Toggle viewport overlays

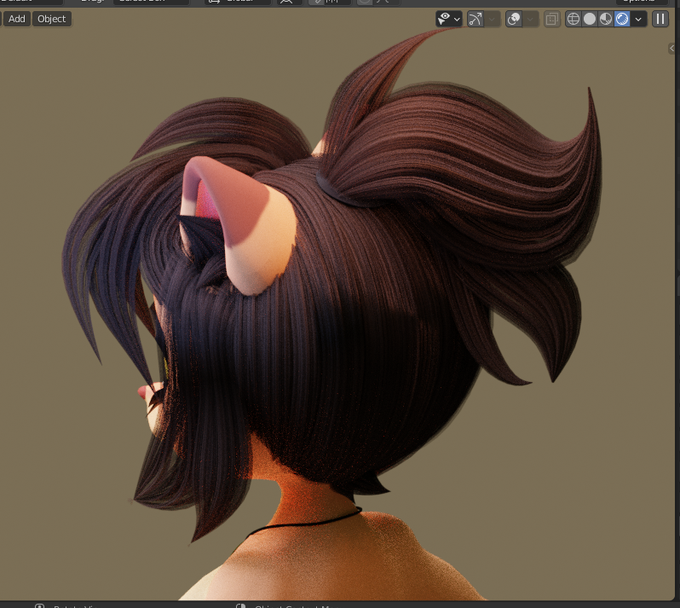coord(514,19)
